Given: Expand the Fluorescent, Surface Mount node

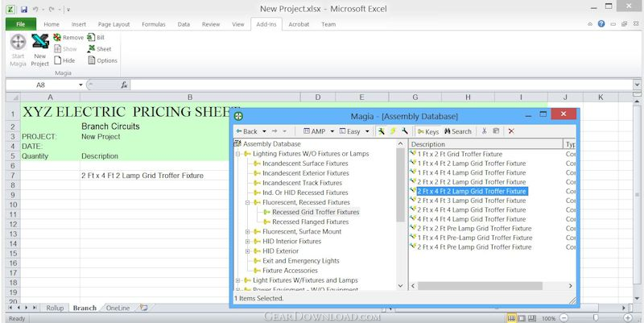Looking at the screenshot, I should coord(248,231).
